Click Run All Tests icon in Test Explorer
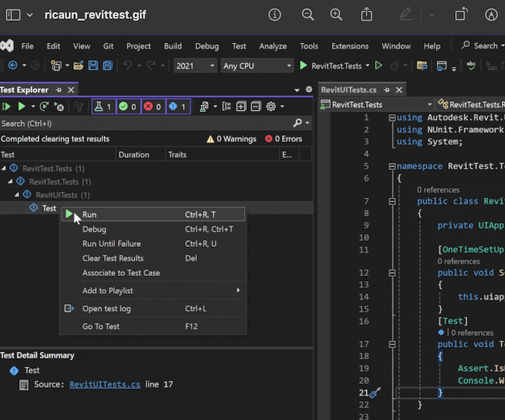The width and height of the screenshot is (505, 420). [x=7, y=107]
